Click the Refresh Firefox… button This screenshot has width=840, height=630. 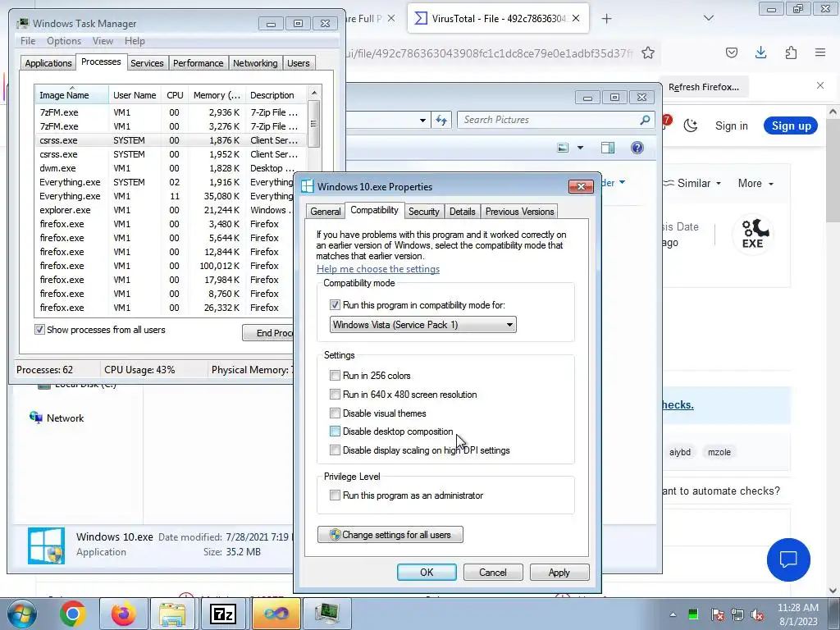(703, 87)
